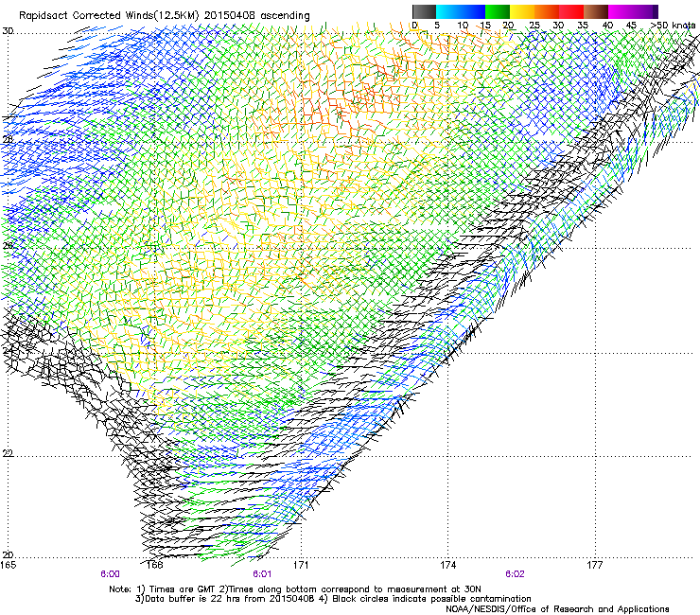Click the yellow 20-25 knots color segment
The height and width of the screenshot is (615, 700).
522,11
